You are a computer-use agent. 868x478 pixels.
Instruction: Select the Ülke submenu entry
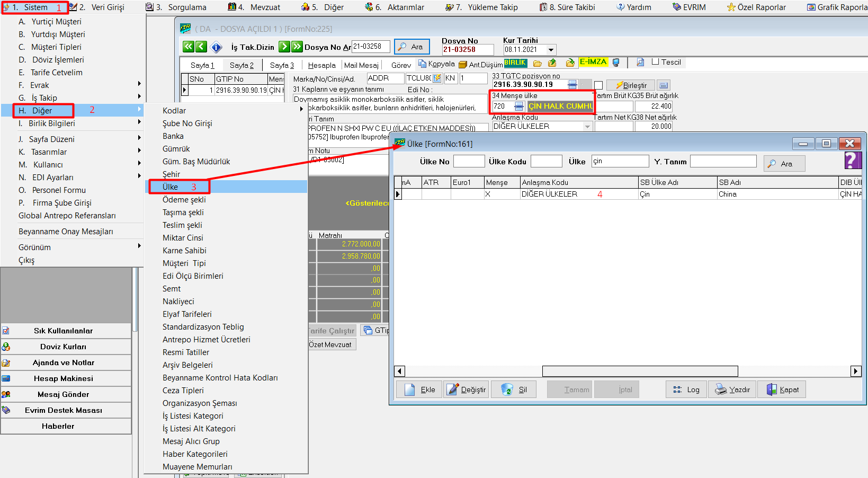pos(226,187)
